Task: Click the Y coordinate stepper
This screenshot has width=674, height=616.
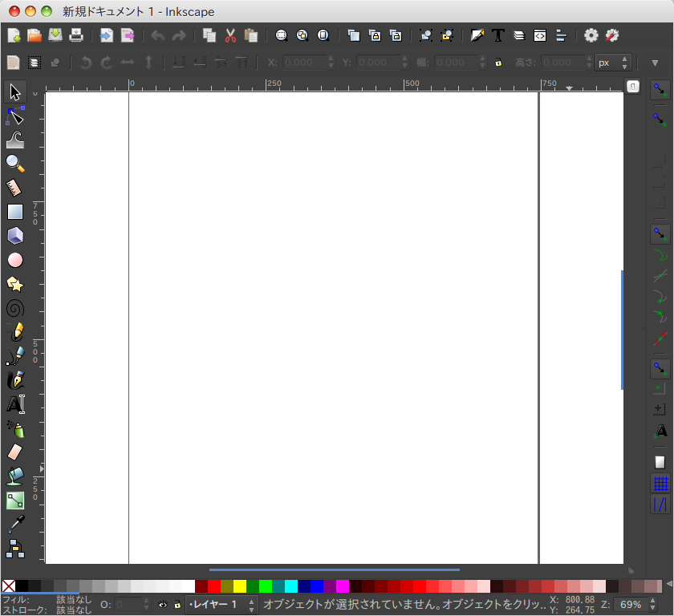Action: pyautogui.click(x=404, y=63)
